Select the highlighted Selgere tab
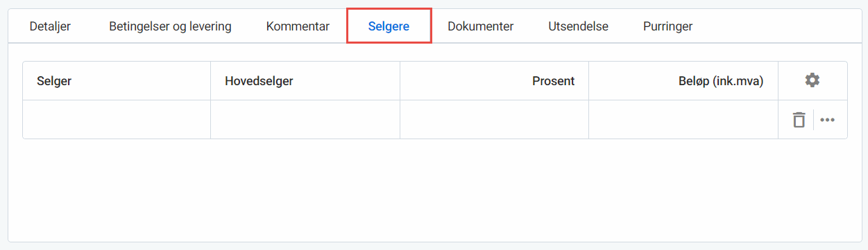This screenshot has width=868, height=250. pos(389,26)
